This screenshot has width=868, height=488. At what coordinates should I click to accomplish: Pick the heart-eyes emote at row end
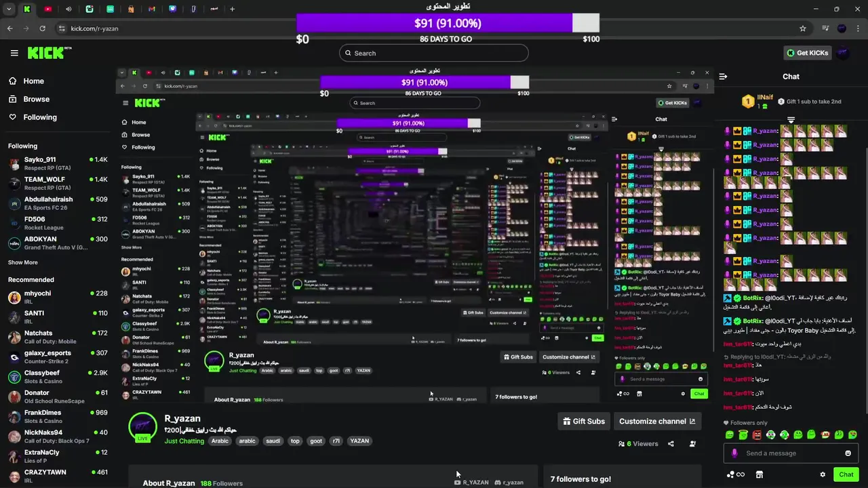pos(852,435)
